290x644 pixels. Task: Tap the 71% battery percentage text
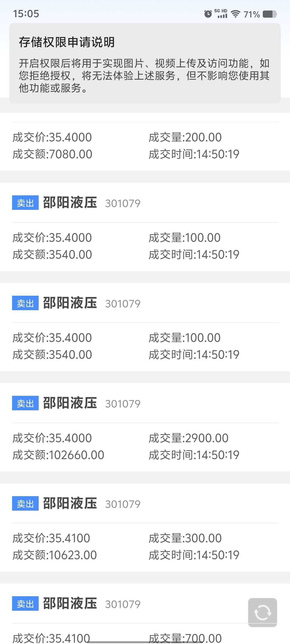pyautogui.click(x=252, y=14)
